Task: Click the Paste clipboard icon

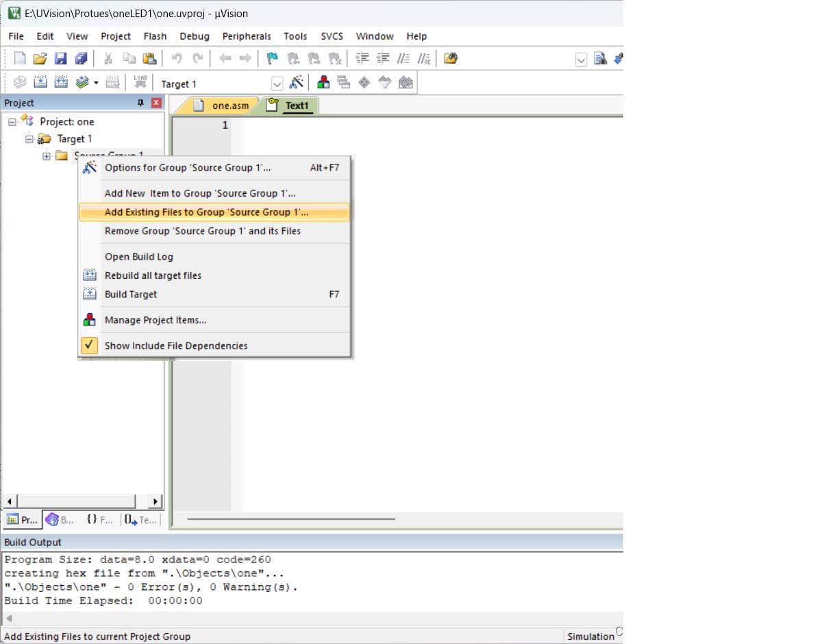Action: tap(149, 59)
